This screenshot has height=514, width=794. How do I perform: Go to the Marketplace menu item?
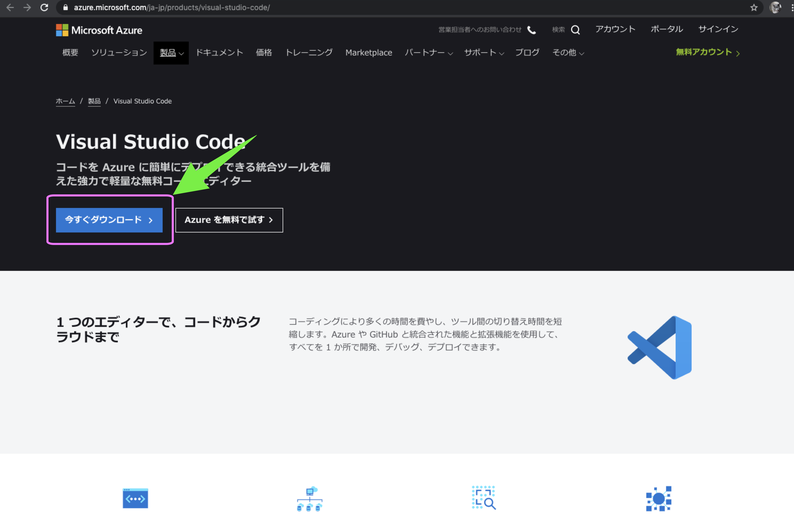368,52
